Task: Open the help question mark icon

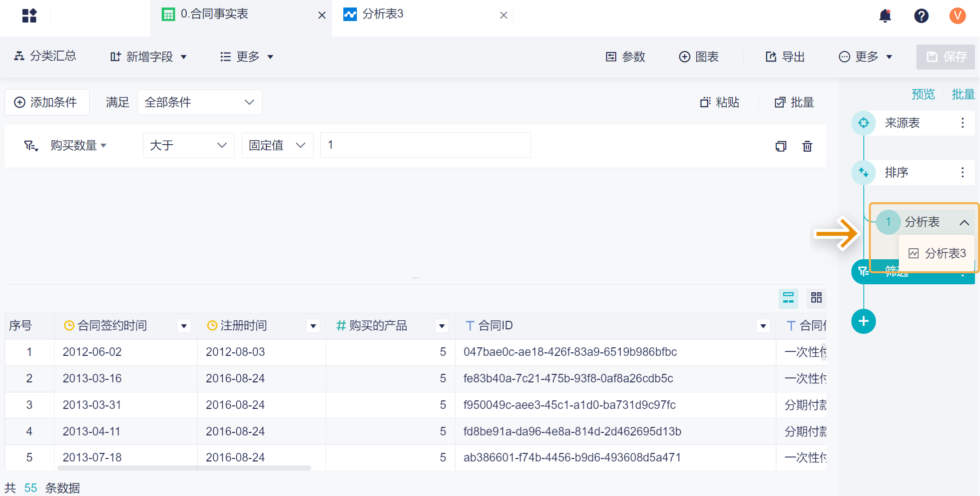Action: coord(921,16)
